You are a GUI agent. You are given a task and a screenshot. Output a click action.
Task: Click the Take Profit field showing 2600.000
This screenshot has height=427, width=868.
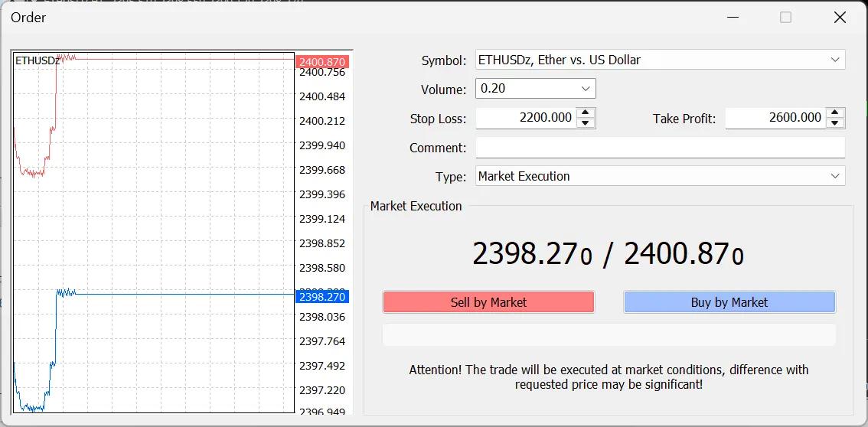[775, 118]
